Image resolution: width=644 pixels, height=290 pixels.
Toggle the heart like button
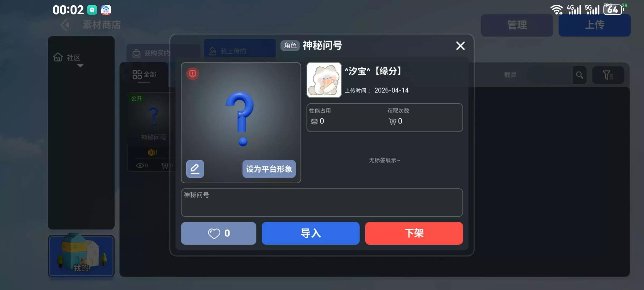click(x=218, y=233)
